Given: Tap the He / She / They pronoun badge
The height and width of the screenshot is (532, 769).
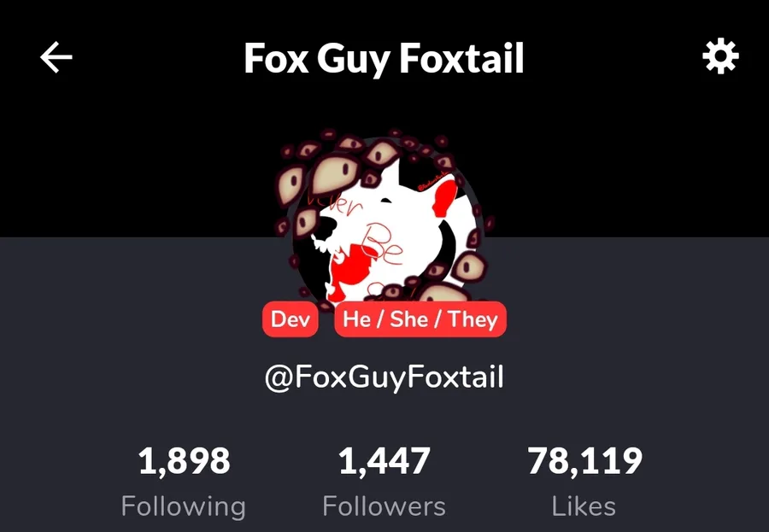Looking at the screenshot, I should pyautogui.click(x=420, y=319).
